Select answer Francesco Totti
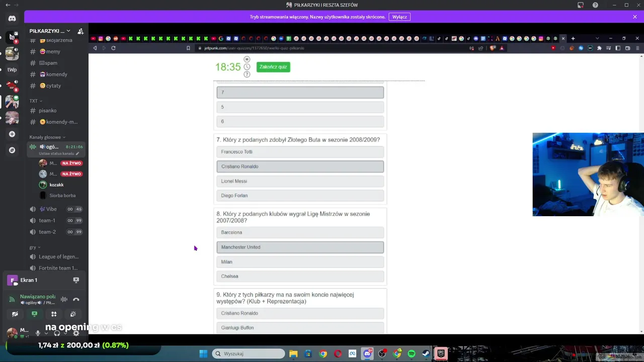Viewport: 644px width, 362px height. pos(300,152)
